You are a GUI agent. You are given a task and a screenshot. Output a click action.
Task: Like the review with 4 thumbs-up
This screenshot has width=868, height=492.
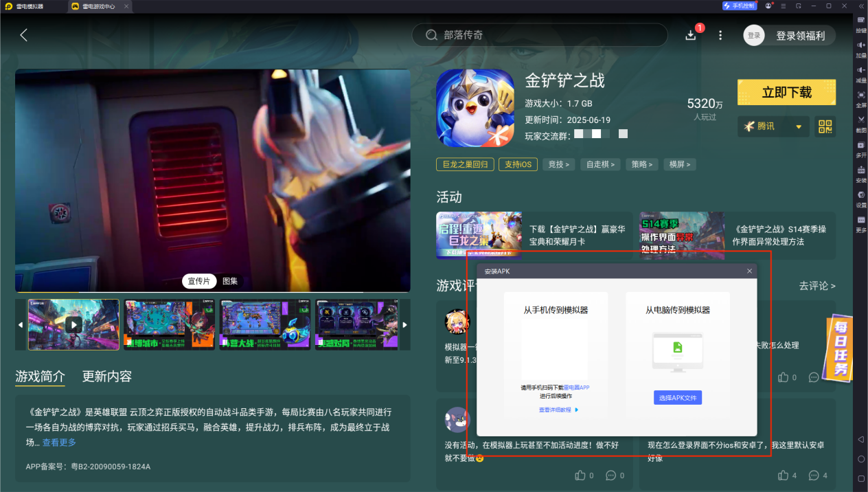tap(783, 475)
